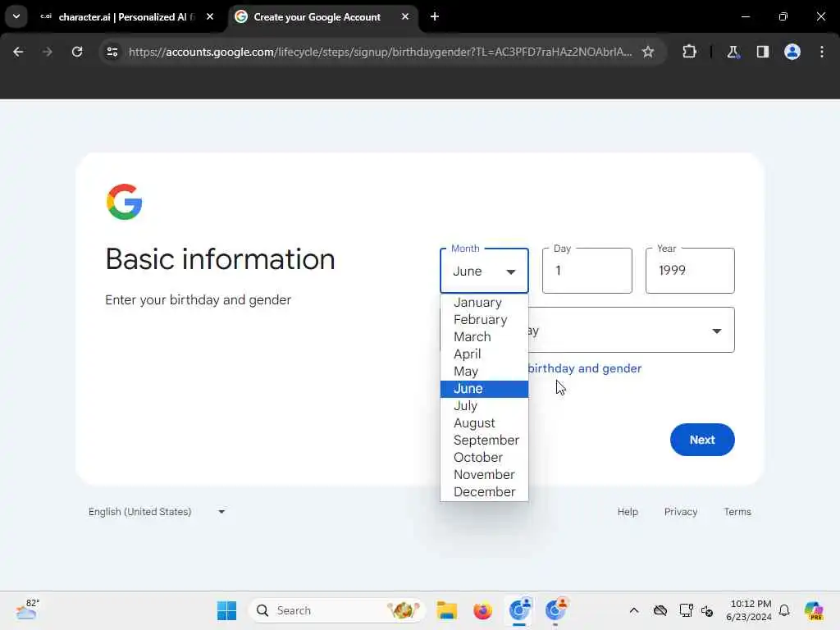
Task: Show hidden system tray icons
Action: click(x=634, y=610)
